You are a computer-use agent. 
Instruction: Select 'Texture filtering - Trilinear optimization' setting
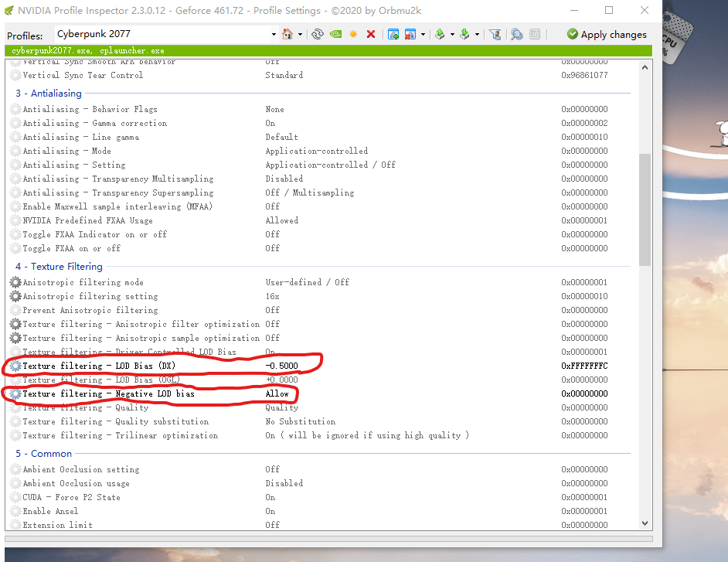121,435
